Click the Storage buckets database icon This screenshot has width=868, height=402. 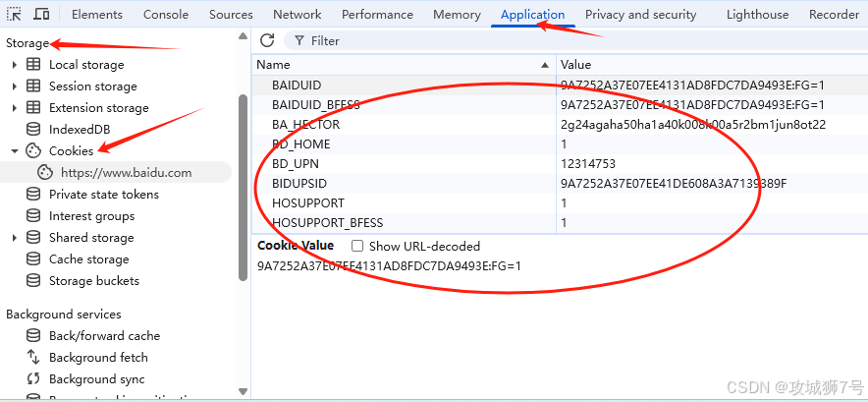coord(33,280)
